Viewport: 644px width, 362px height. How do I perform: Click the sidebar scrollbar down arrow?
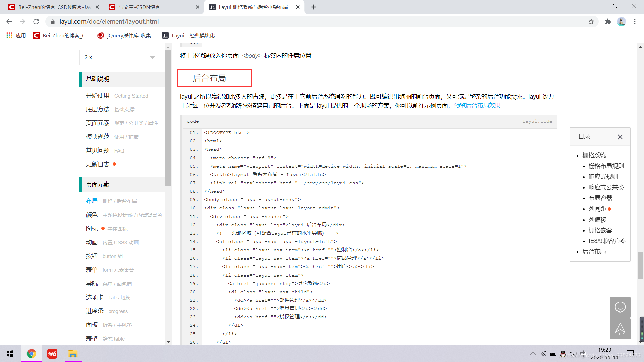(168, 342)
